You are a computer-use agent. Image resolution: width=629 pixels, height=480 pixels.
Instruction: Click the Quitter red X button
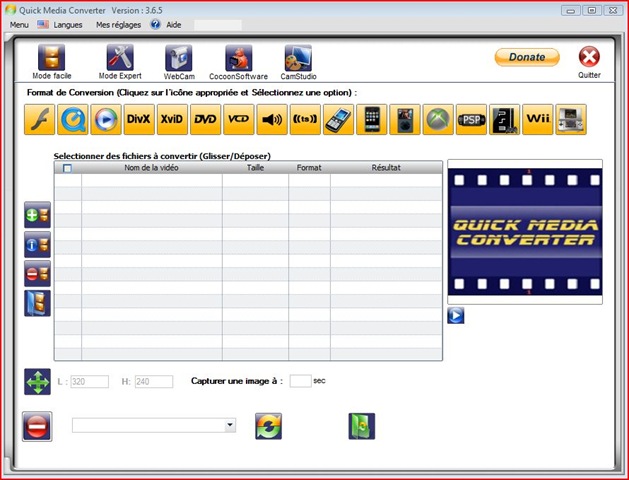coord(589,57)
